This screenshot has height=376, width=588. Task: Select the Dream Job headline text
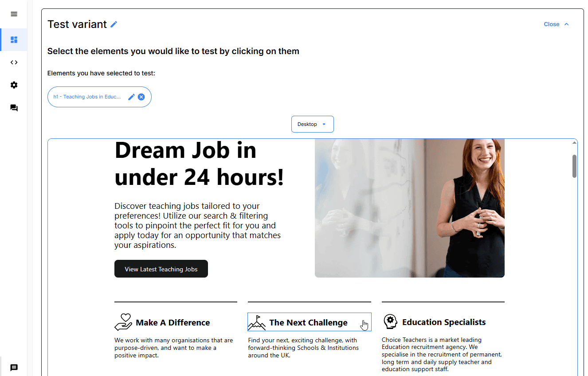tap(199, 164)
